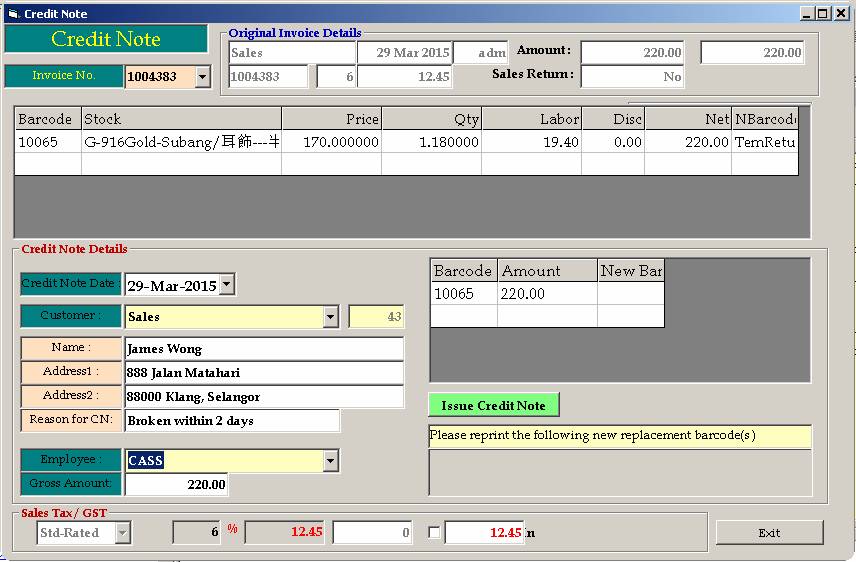
Task: Click the Gross Amount field 220.00
Action: (x=176, y=484)
